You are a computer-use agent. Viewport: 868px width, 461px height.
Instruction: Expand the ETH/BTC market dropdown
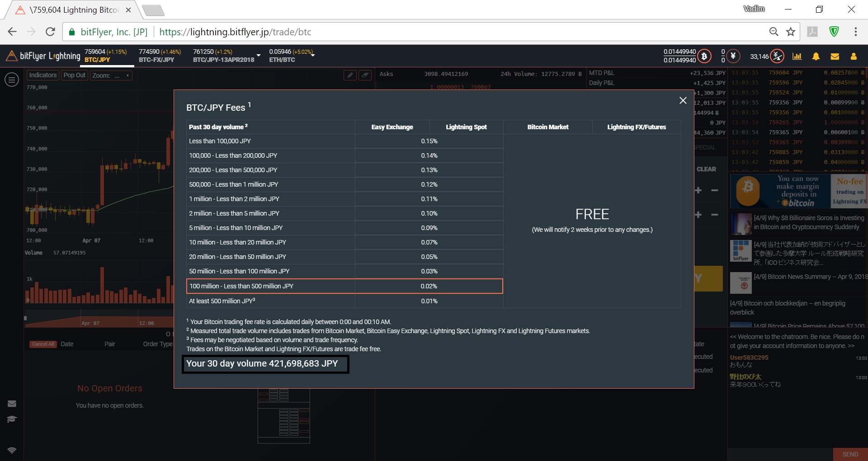tap(313, 55)
